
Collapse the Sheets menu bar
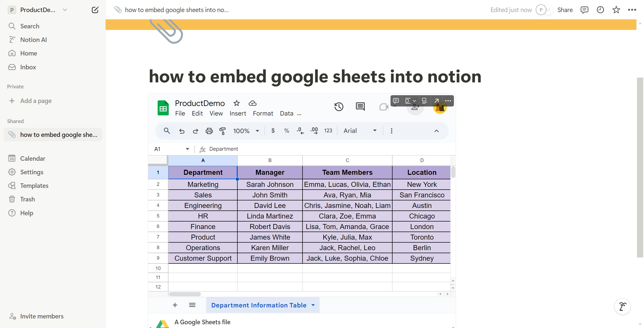tap(437, 131)
